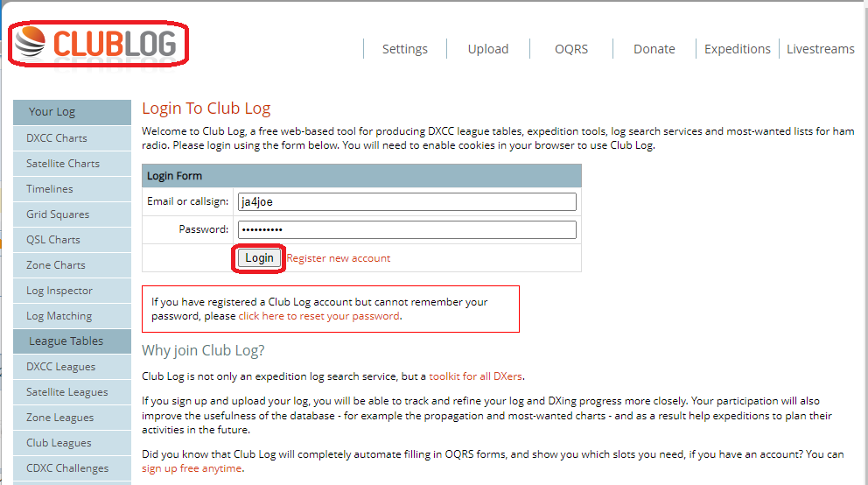Click the Login button
The image size is (868, 485).
(259, 258)
